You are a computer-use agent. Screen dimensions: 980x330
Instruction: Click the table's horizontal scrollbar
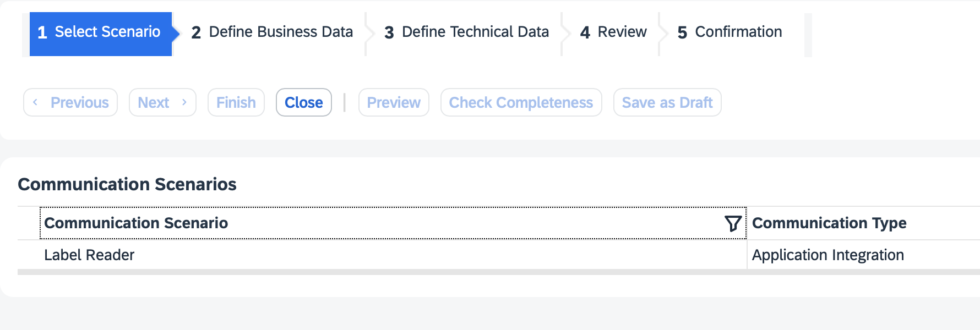click(x=496, y=272)
